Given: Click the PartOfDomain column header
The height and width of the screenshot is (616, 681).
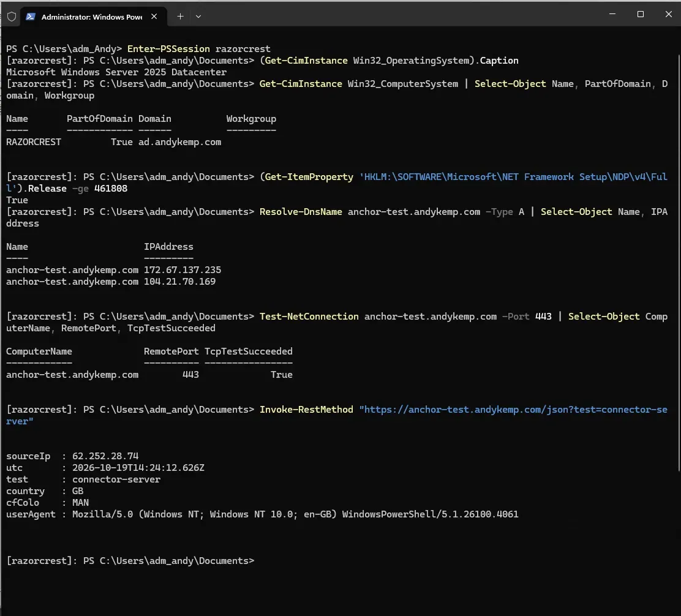Looking at the screenshot, I should pyautogui.click(x=99, y=119).
